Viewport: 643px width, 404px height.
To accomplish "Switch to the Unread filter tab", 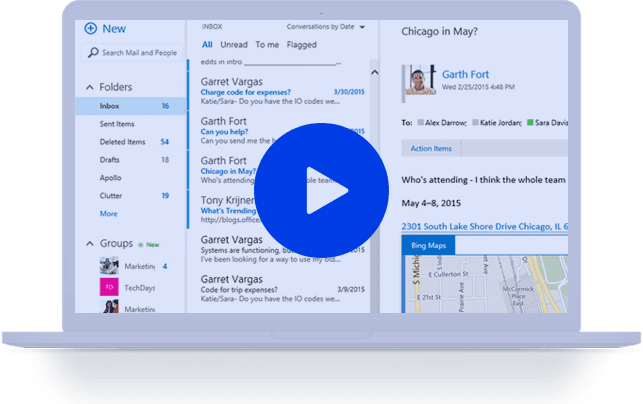I will click(x=233, y=44).
